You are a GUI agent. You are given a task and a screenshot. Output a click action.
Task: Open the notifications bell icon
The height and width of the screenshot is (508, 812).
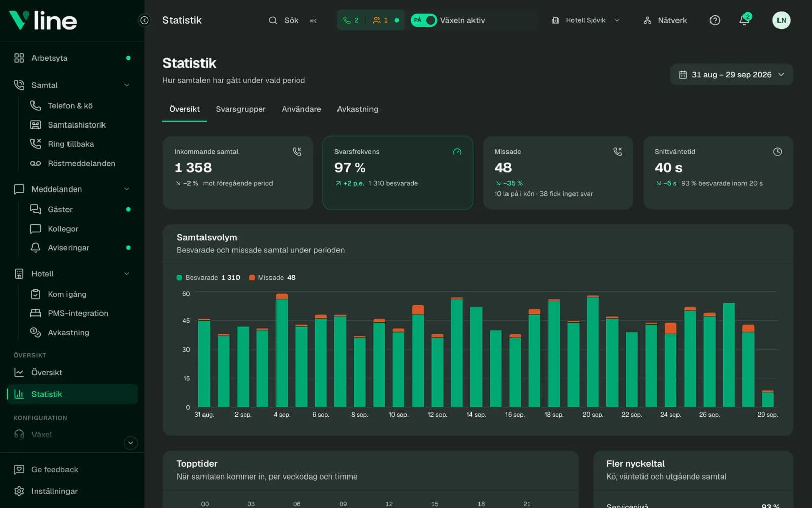click(x=744, y=20)
